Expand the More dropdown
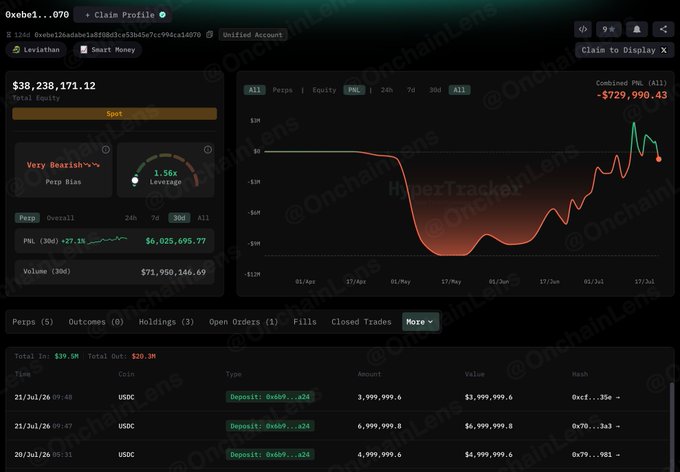The width and height of the screenshot is (680, 472). pyautogui.click(x=420, y=322)
